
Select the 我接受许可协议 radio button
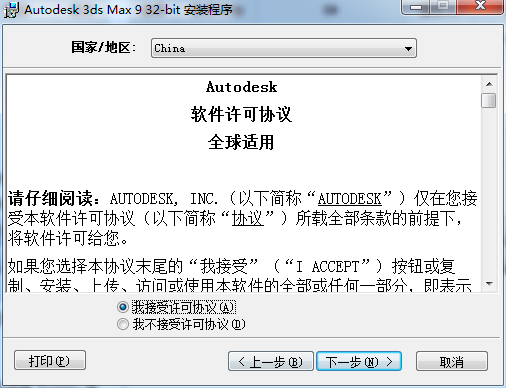[x=123, y=307]
